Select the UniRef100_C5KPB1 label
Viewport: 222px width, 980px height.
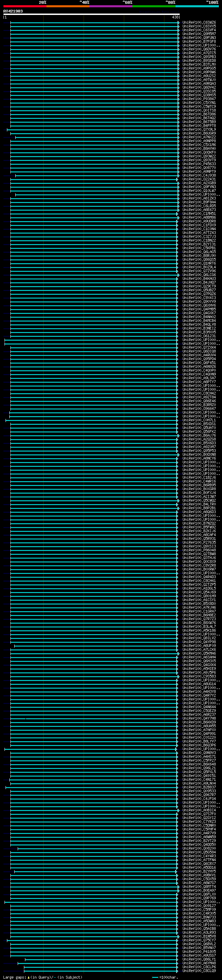pos(199,248)
